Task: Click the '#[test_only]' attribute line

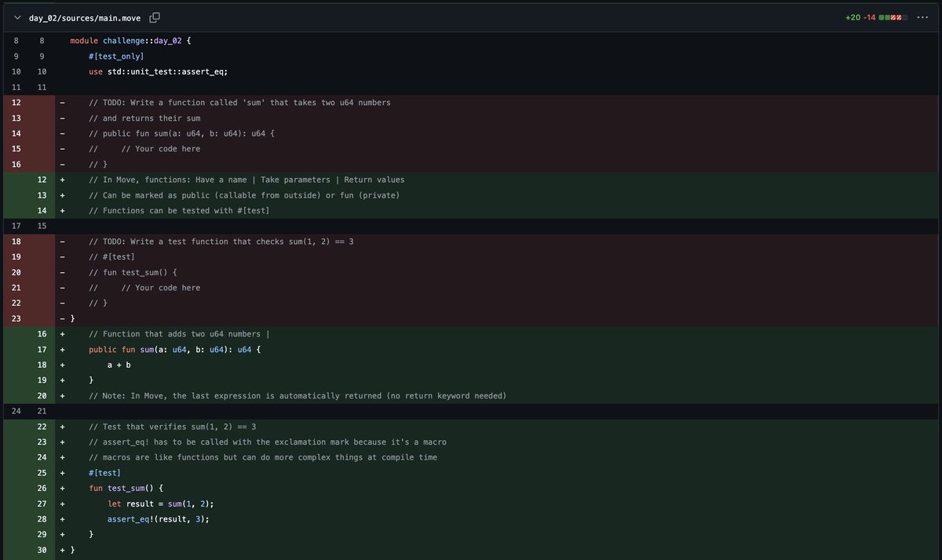Action: (116, 56)
